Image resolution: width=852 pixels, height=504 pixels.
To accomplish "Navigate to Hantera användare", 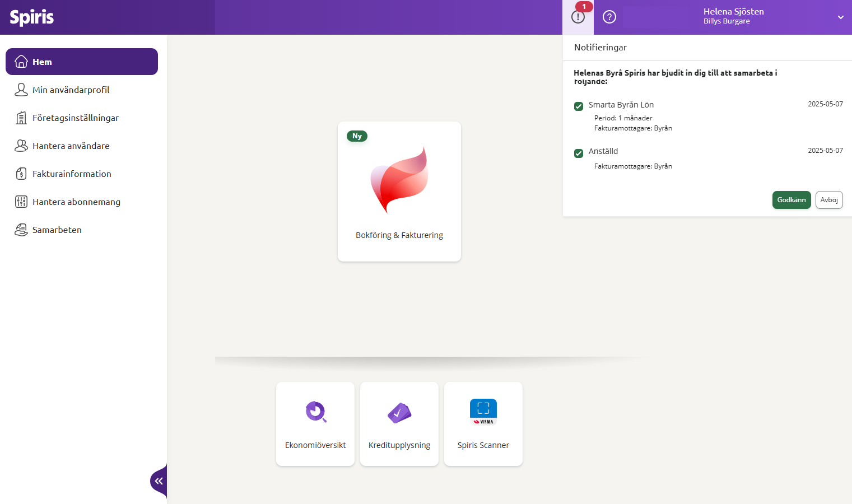I will [71, 146].
